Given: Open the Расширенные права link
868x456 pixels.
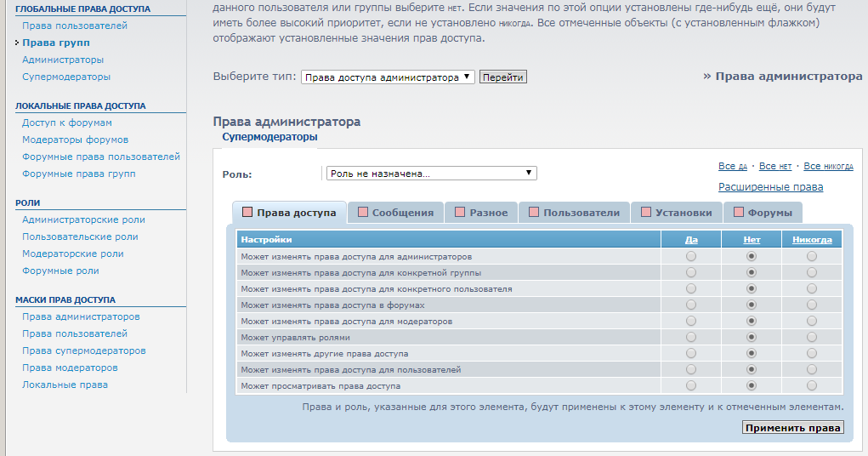Looking at the screenshot, I should point(770,187).
